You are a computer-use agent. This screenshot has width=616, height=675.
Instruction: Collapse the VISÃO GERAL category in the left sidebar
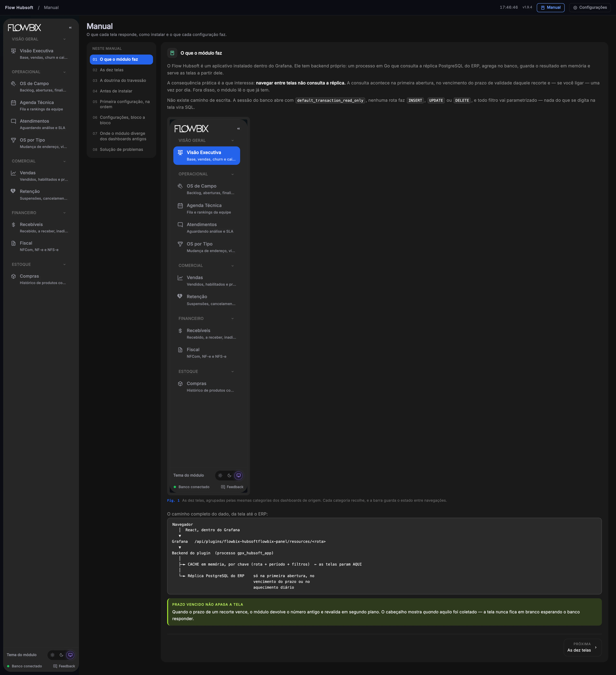[65, 39]
